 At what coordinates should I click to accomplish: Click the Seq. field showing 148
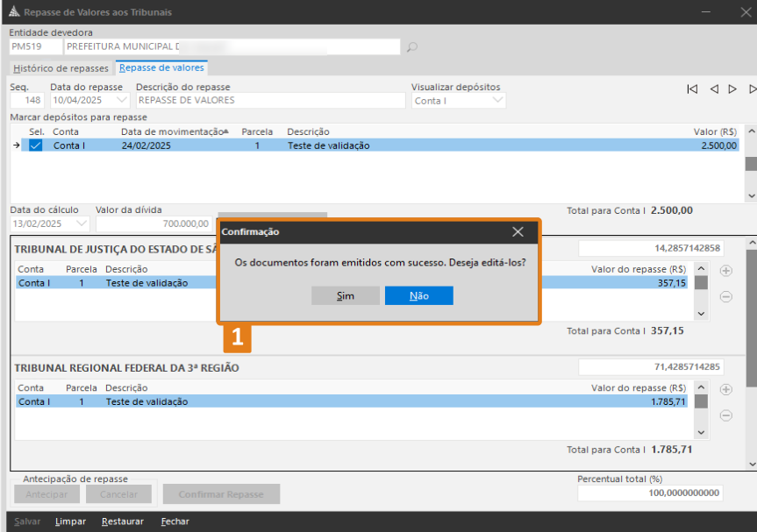[x=27, y=100]
